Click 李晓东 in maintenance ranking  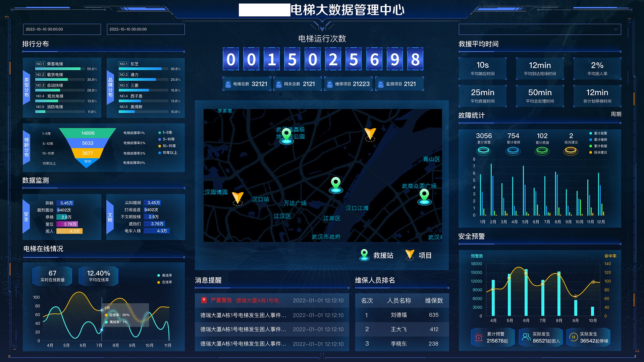(x=399, y=344)
